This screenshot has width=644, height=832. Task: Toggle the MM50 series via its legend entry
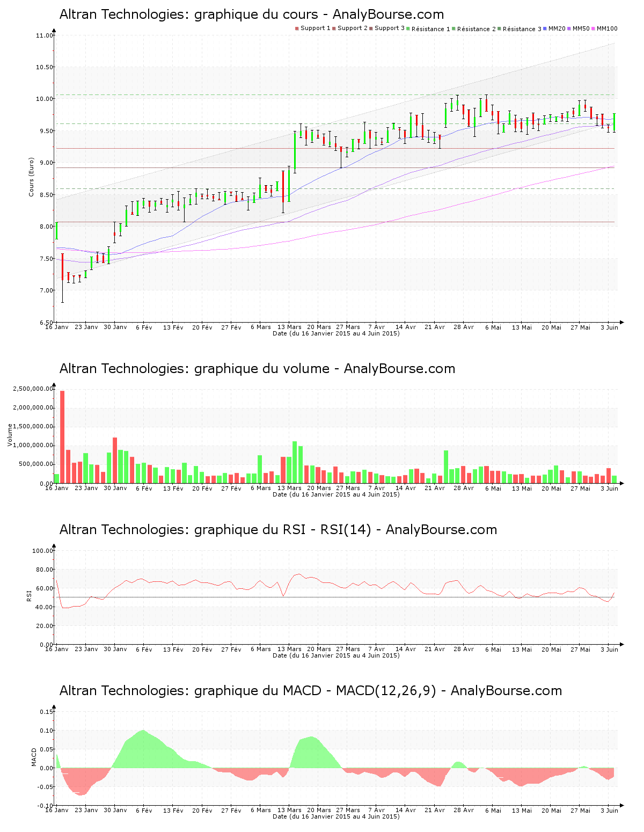tap(570, 28)
